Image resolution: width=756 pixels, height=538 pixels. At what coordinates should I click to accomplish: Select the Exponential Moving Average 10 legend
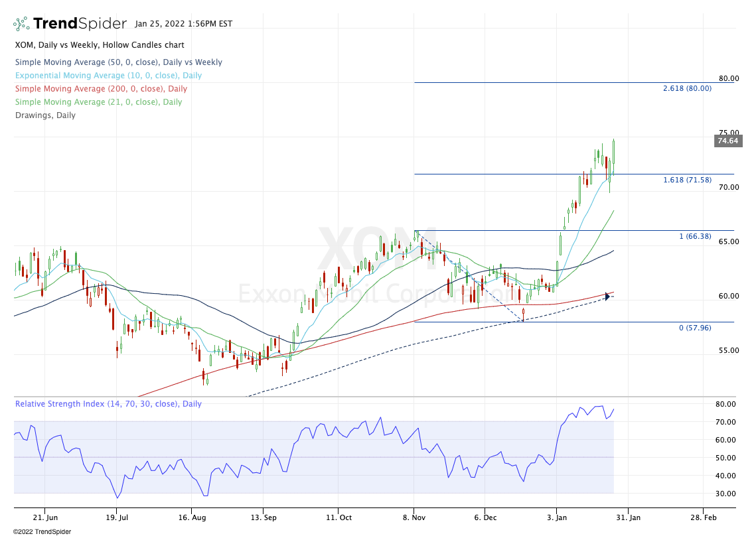tap(108, 76)
